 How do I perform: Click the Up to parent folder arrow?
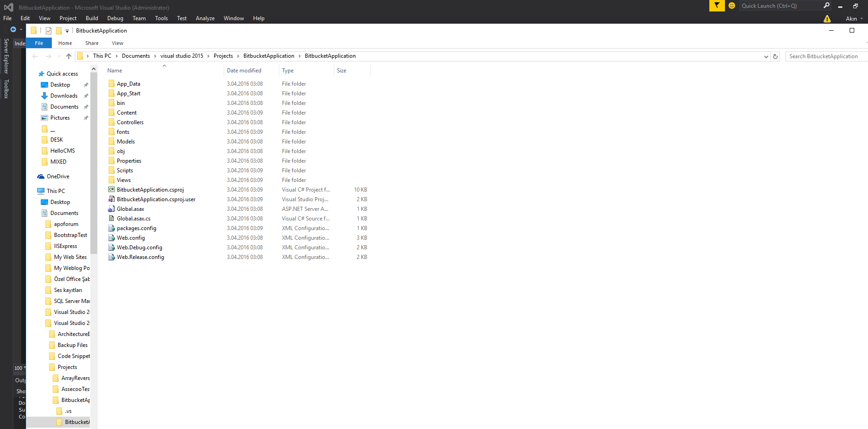(x=69, y=56)
